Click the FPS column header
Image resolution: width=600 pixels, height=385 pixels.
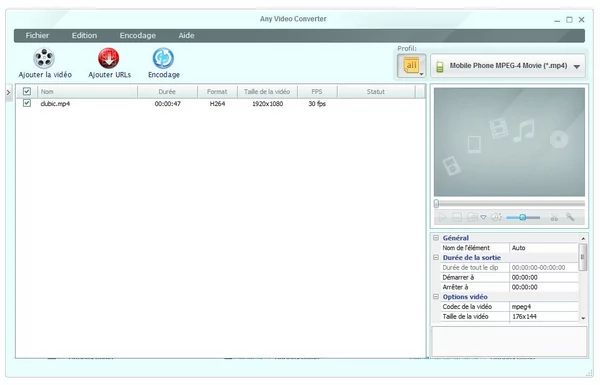(317, 92)
